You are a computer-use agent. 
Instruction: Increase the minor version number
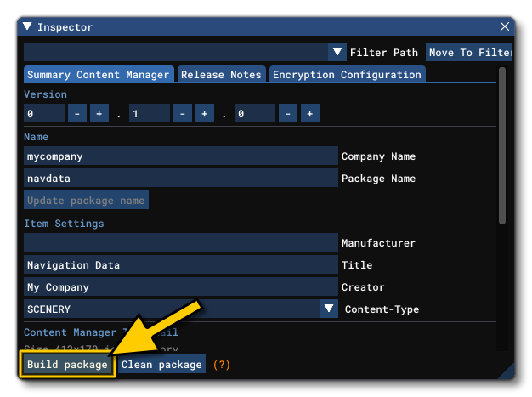tap(204, 114)
